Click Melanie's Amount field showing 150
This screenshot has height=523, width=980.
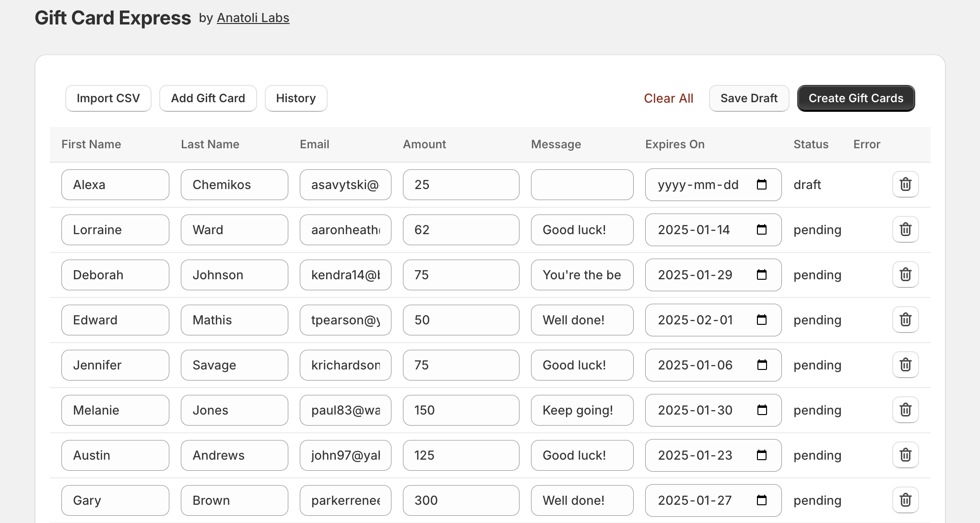[x=460, y=410]
